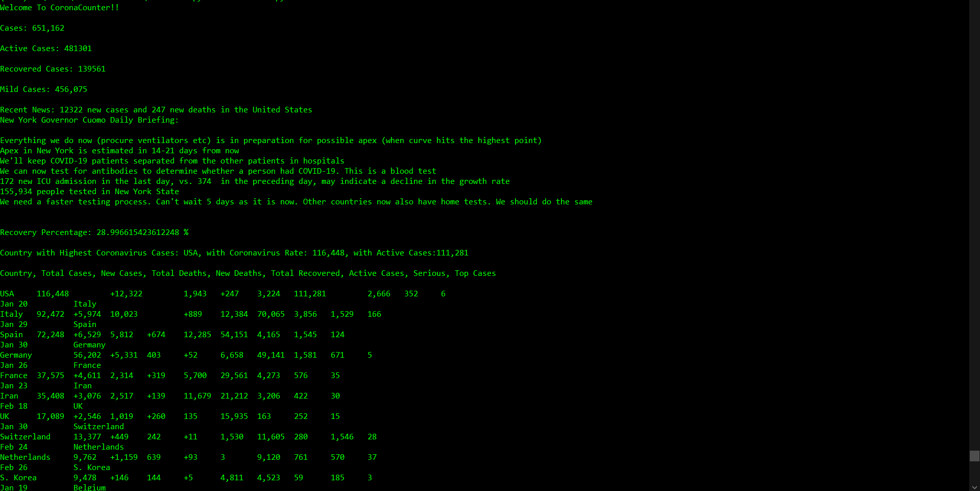Click UK new cases value +2,546

click(x=87, y=416)
